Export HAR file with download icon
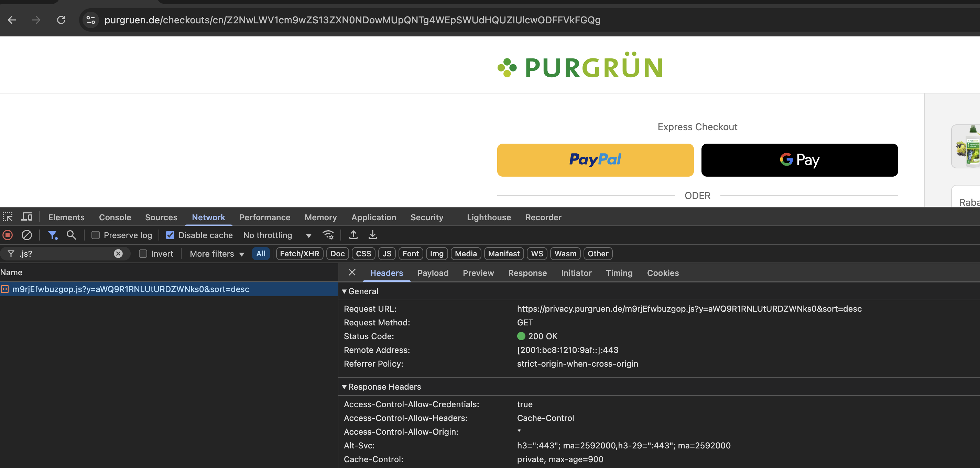 [x=373, y=235]
